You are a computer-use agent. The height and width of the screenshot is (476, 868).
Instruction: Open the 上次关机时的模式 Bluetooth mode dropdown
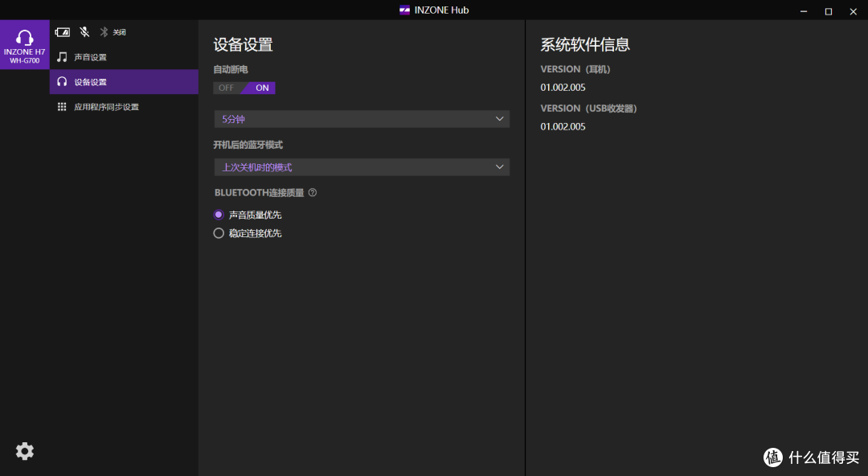click(x=362, y=167)
